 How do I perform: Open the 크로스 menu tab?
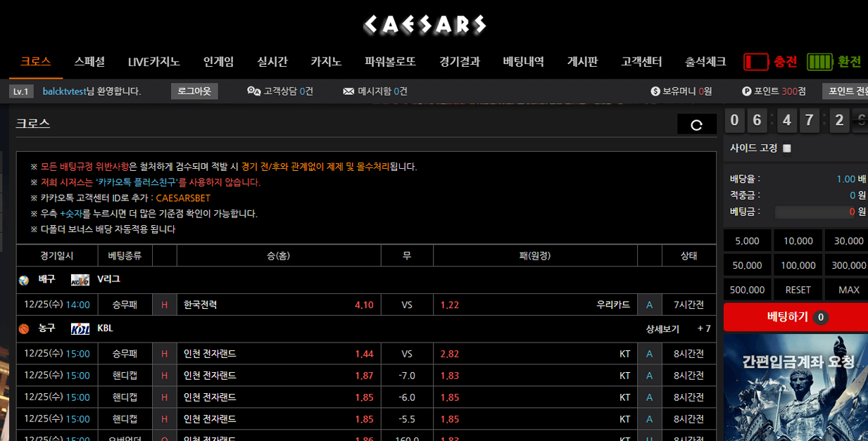36,62
